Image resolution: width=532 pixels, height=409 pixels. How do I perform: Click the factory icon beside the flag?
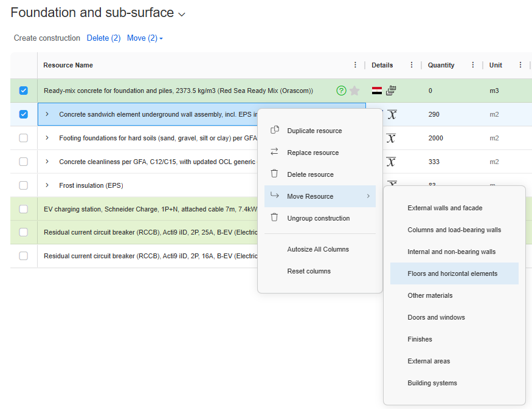point(392,91)
